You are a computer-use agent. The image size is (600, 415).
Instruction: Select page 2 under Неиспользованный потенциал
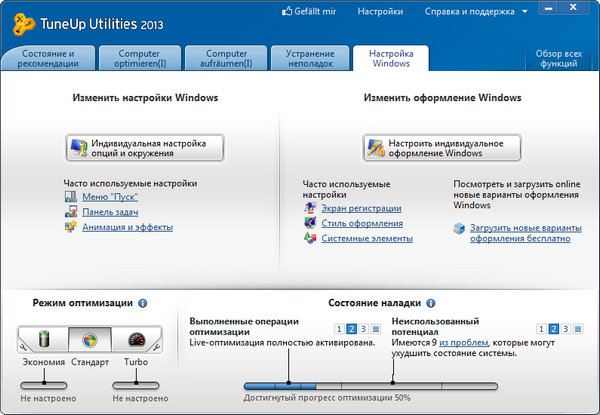553,329
